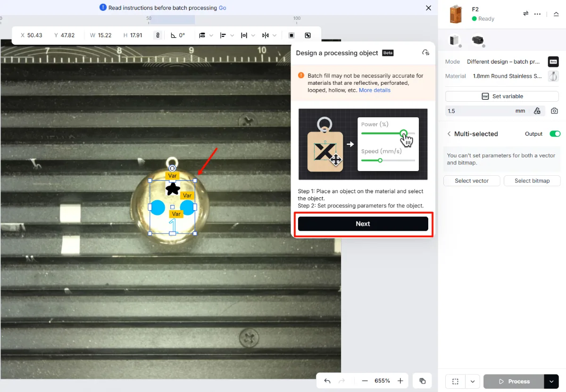The width and height of the screenshot is (566, 392).
Task: Zoom out with the minus icon
Action: [365, 381]
